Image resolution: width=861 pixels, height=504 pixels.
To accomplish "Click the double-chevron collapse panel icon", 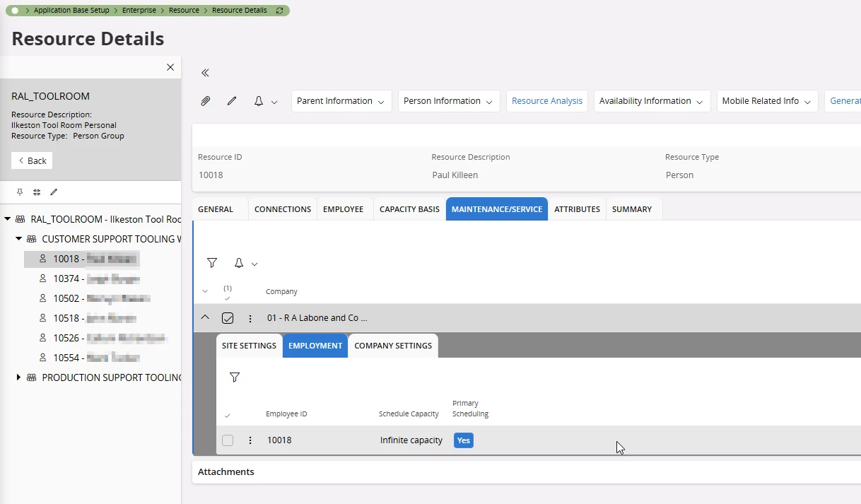I will pyautogui.click(x=205, y=73).
